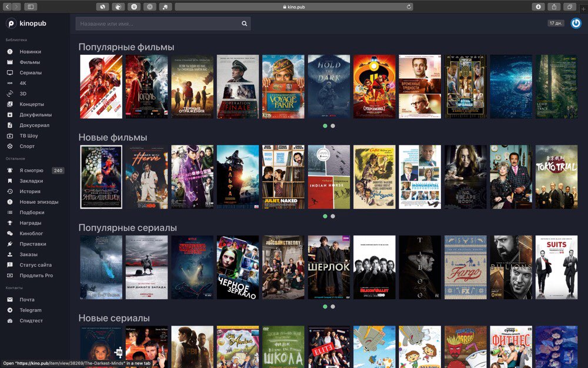The image size is (588, 368).
Task: Open the Suits series poster
Action: (x=556, y=267)
